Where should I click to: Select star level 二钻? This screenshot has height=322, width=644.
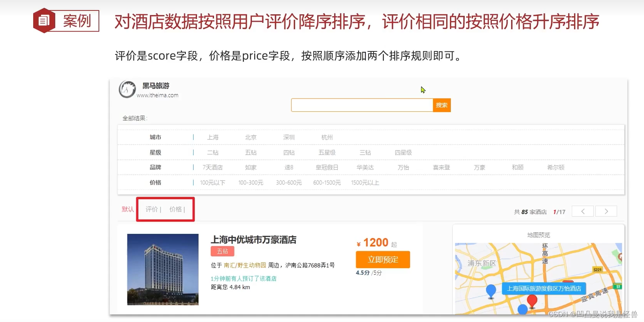pyautogui.click(x=213, y=152)
